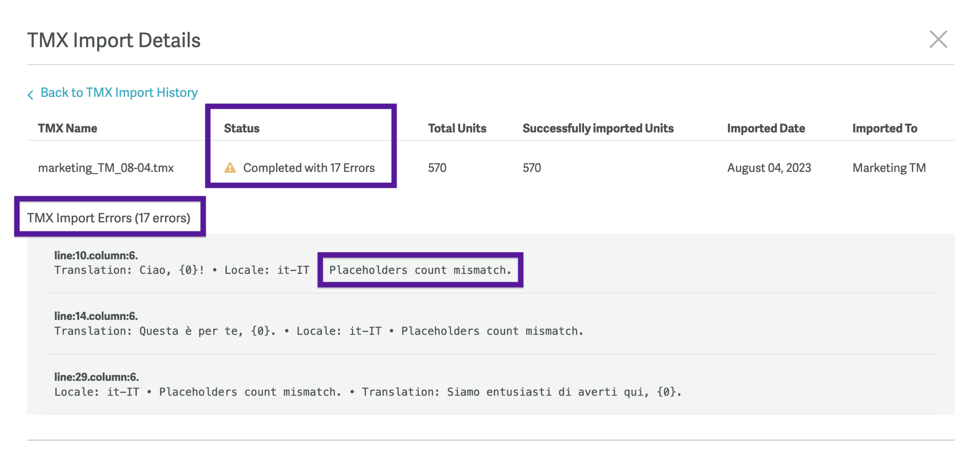Select the line:14.column:6 error entry
980x464 pixels.
[x=96, y=316]
